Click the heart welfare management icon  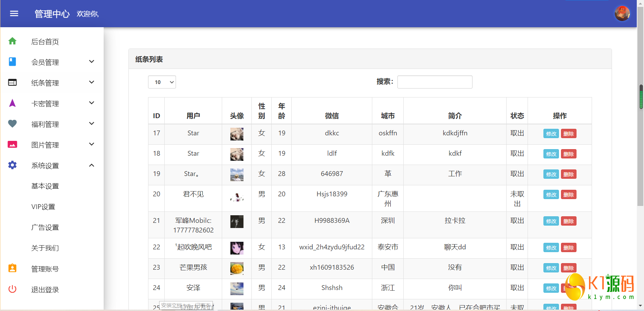pos(12,124)
